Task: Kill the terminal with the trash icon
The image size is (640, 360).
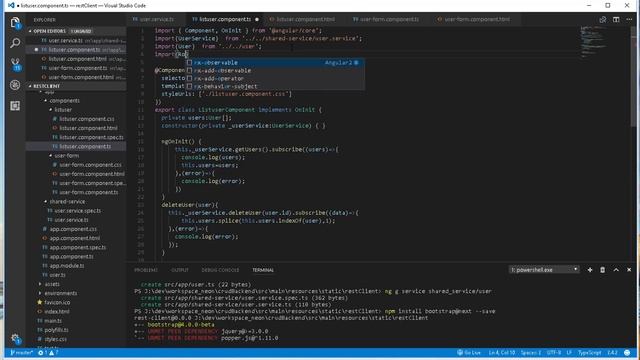Action: [602, 270]
